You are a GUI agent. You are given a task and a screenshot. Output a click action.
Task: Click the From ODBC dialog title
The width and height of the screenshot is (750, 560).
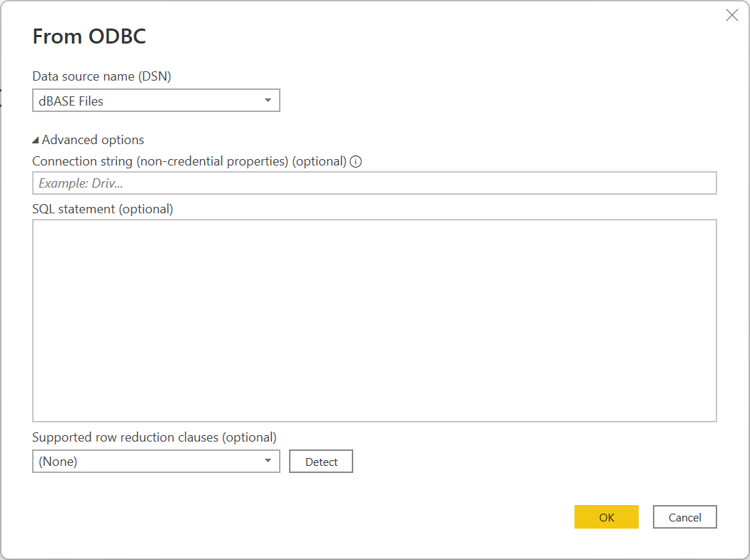click(x=88, y=36)
